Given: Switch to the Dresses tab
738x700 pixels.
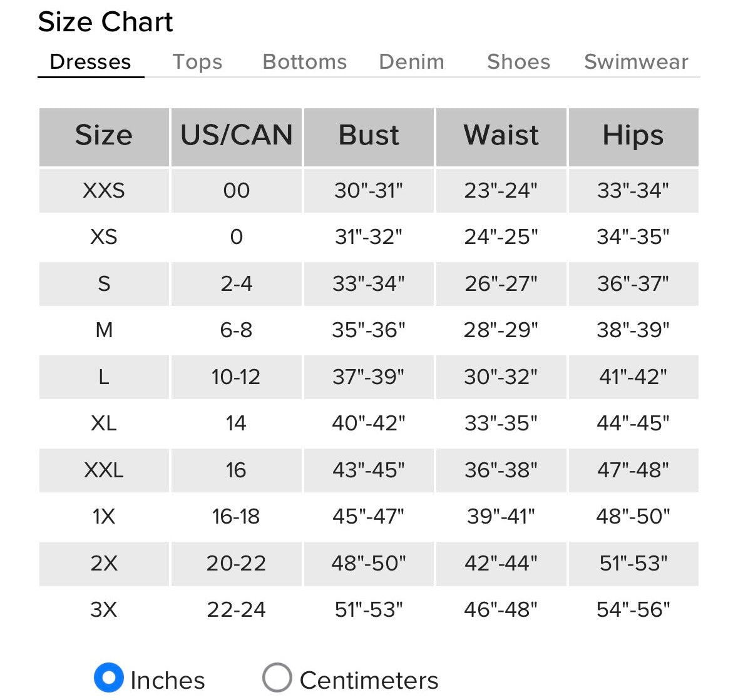Looking at the screenshot, I should point(90,62).
